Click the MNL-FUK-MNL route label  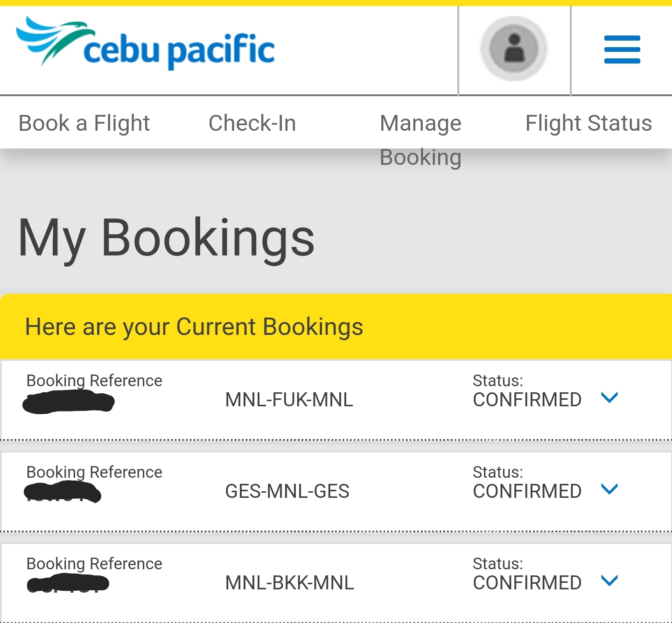[288, 399]
